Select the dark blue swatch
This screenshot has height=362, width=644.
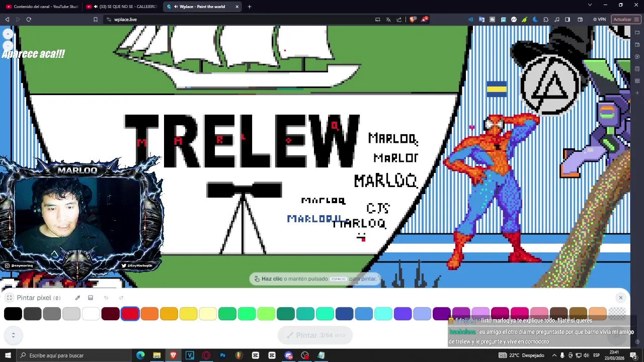[x=344, y=314]
